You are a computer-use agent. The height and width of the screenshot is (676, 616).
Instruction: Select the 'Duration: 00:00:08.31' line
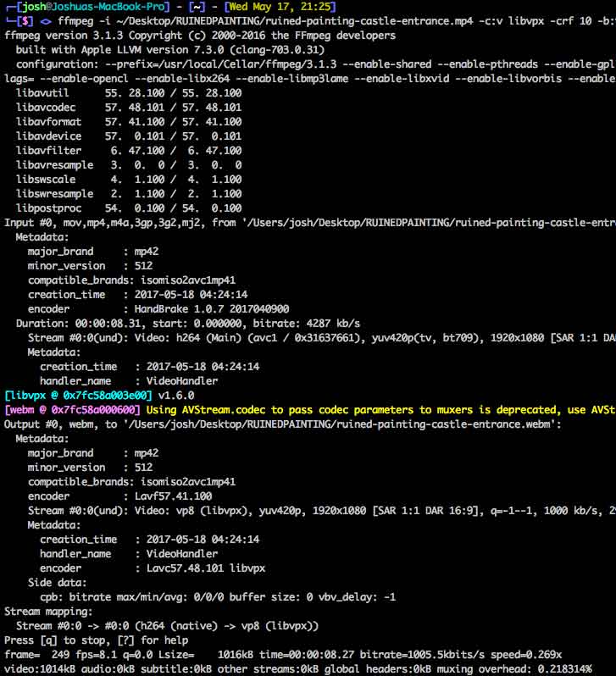click(x=187, y=324)
